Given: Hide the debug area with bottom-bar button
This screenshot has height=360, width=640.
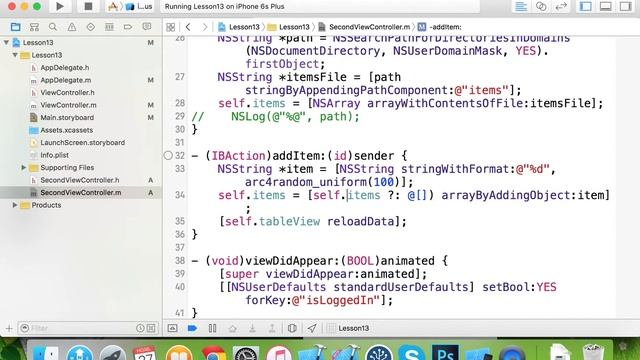Looking at the screenshot, I should tap(172, 328).
